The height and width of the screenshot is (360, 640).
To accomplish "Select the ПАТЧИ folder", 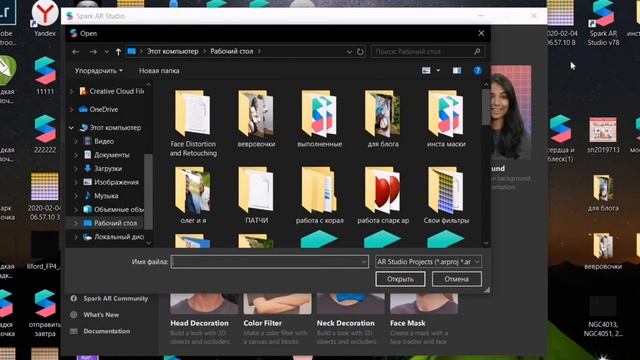I will coord(256,195).
